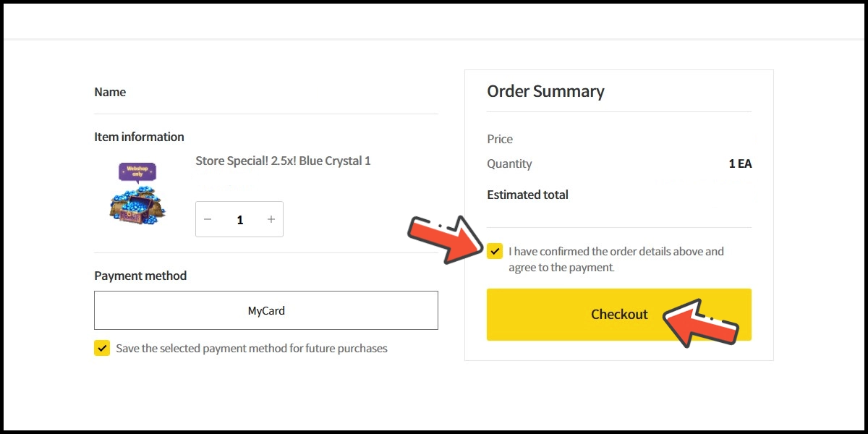Viewport: 868px width, 434px height.
Task: Click 'Save the selected payment method' label text
Action: (252, 348)
